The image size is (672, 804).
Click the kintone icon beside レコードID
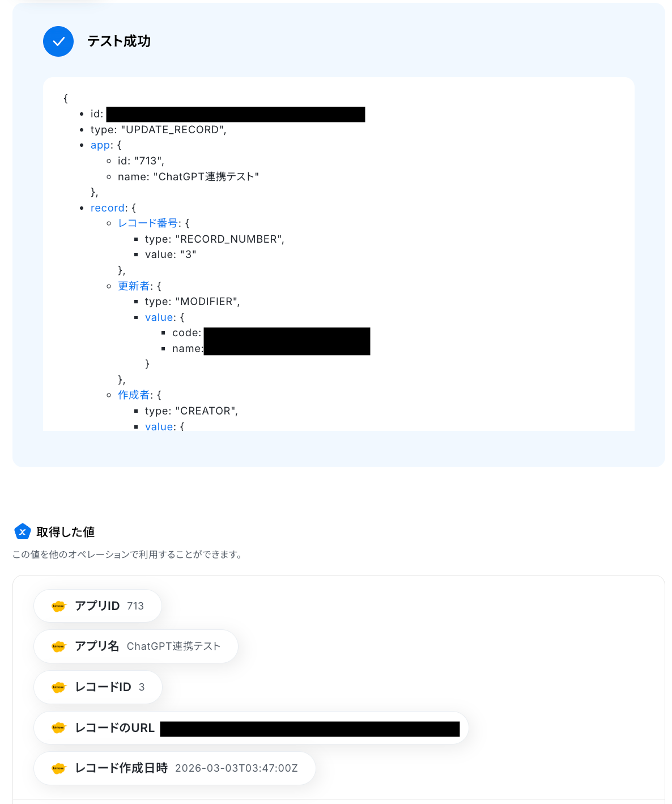pos(58,687)
